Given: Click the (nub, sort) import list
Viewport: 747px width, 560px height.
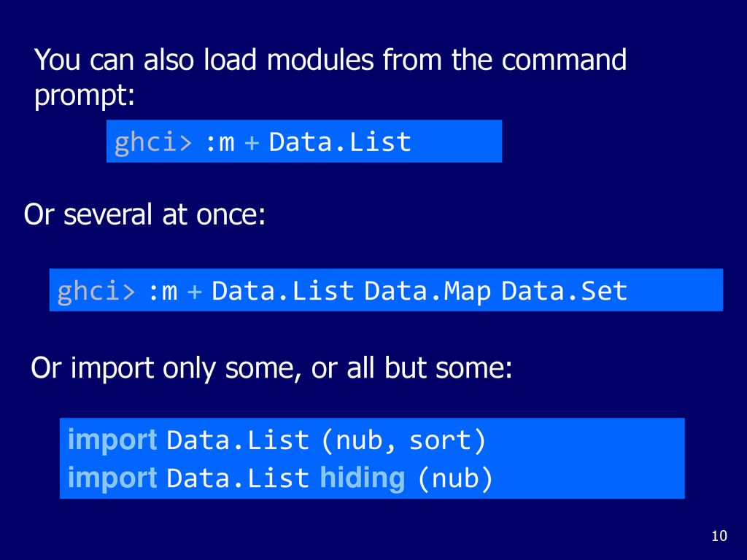Looking at the screenshot, I should 403,440.
